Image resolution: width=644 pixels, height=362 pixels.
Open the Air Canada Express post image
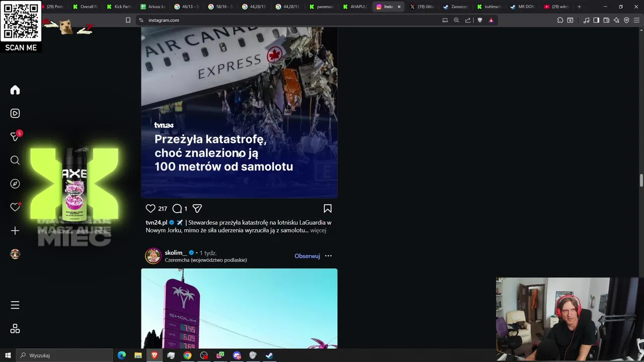pyautogui.click(x=239, y=113)
